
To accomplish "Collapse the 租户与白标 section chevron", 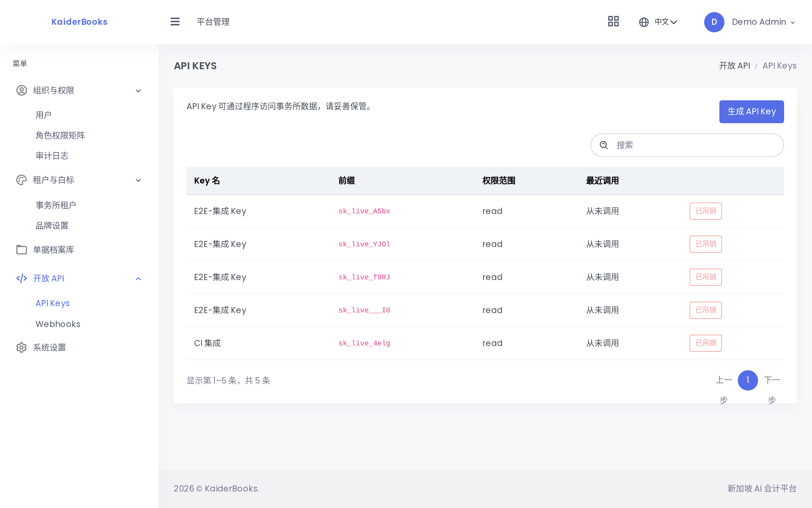I will click(x=138, y=180).
